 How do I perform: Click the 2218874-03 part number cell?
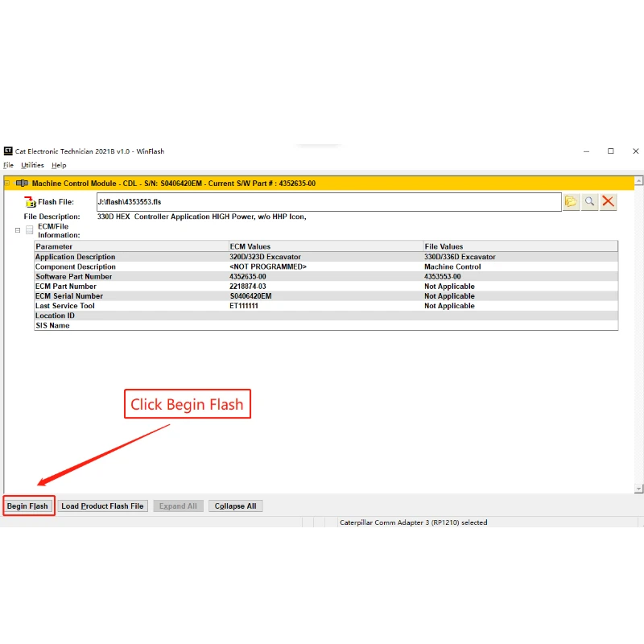248,287
